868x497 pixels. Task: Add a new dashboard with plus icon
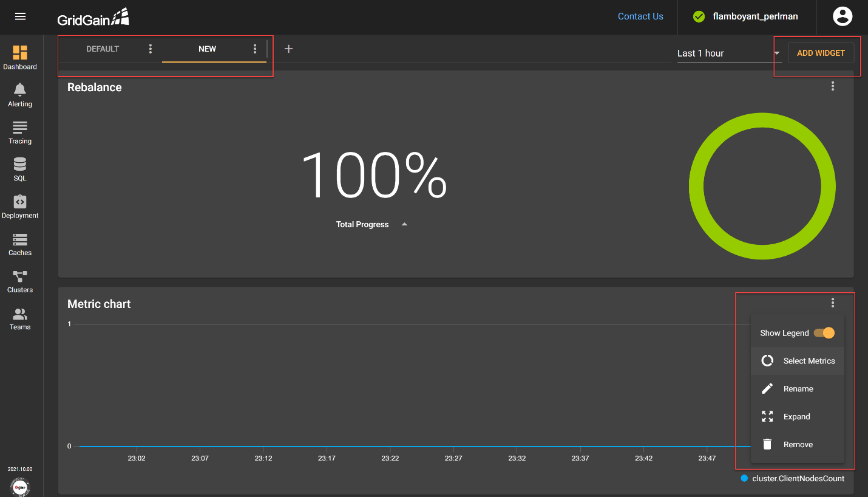(x=289, y=49)
